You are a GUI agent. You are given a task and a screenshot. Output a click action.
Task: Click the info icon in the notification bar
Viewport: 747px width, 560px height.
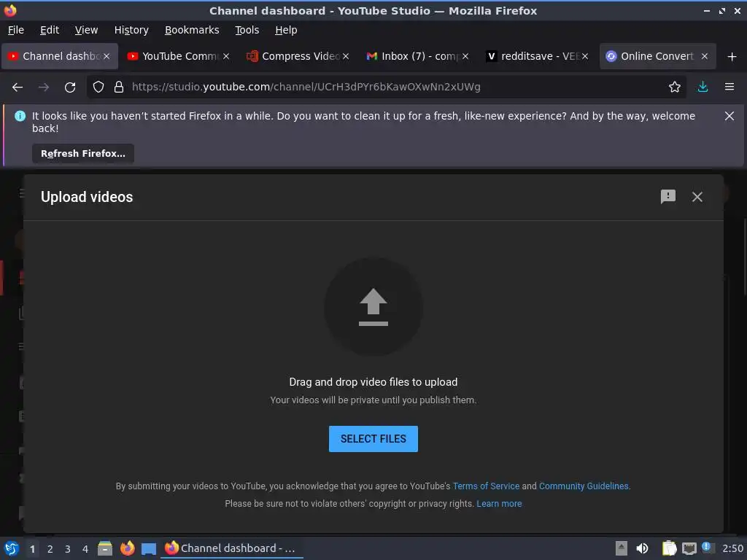(20, 116)
